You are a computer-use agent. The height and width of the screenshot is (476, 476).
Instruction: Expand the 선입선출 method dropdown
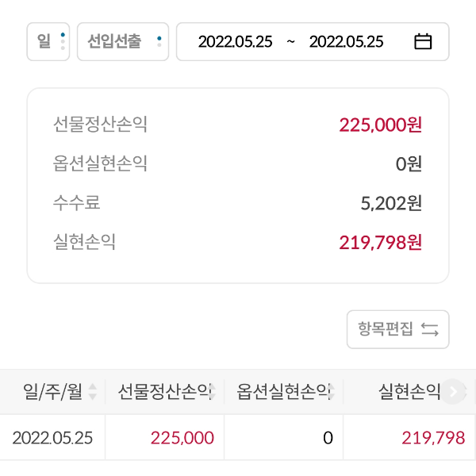click(x=123, y=42)
